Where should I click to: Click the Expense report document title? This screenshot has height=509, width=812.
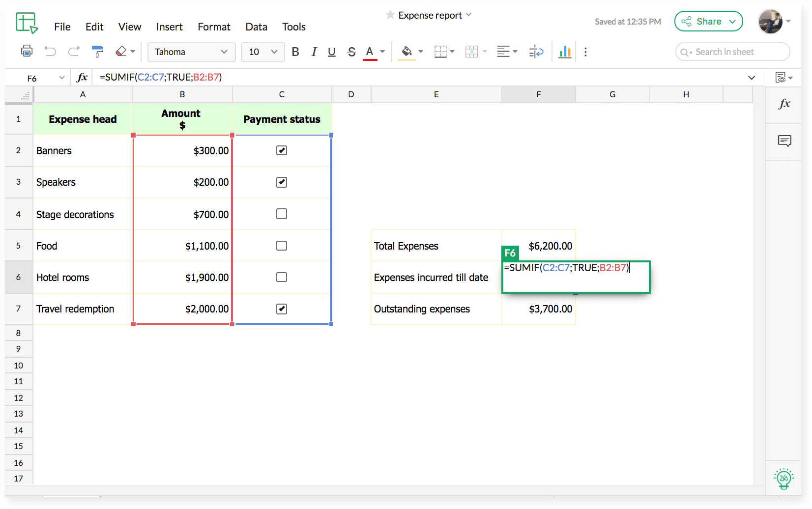click(430, 15)
